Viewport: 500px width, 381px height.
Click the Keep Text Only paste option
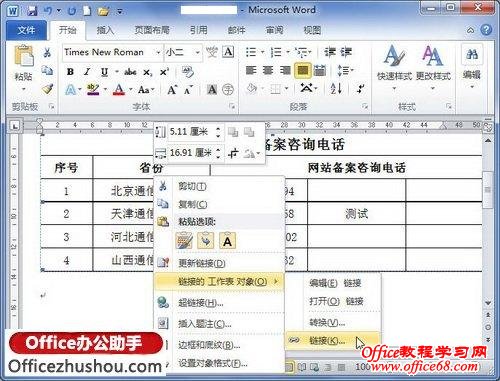coord(227,241)
